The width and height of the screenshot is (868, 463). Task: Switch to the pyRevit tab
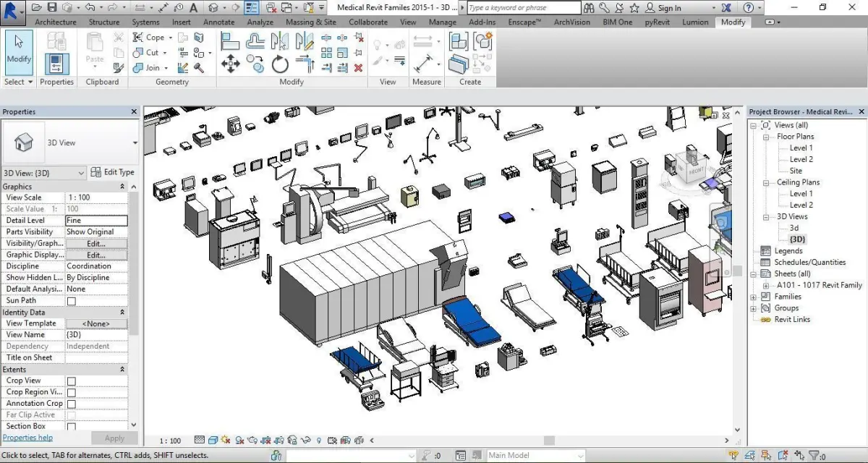click(655, 22)
